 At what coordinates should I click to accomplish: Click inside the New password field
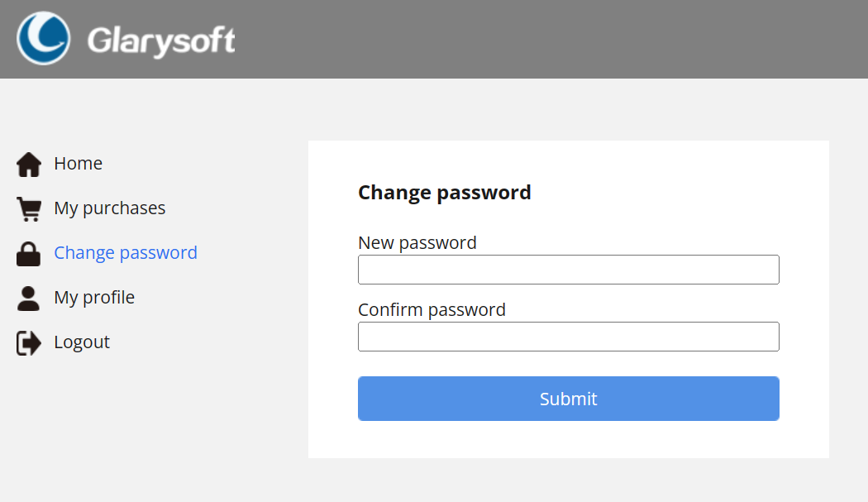(568, 269)
